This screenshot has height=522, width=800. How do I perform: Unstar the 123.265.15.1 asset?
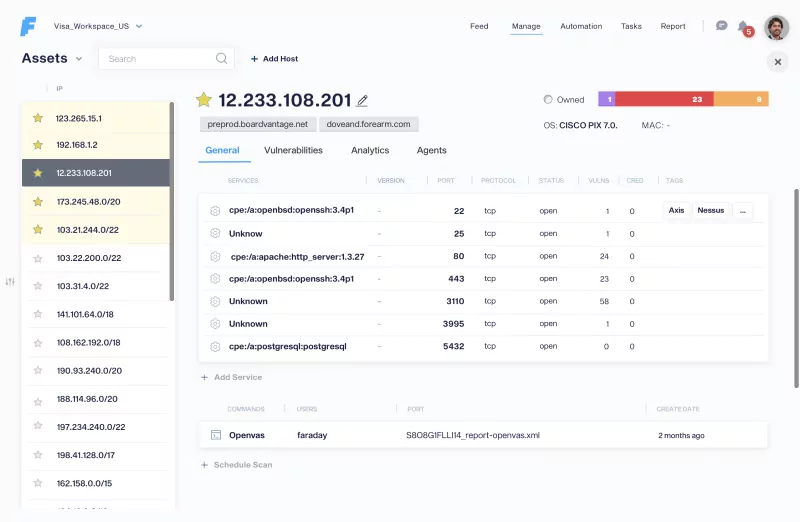point(38,118)
